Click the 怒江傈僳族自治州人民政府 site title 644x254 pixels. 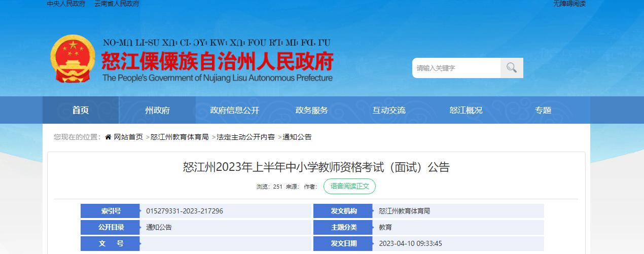[217, 62]
